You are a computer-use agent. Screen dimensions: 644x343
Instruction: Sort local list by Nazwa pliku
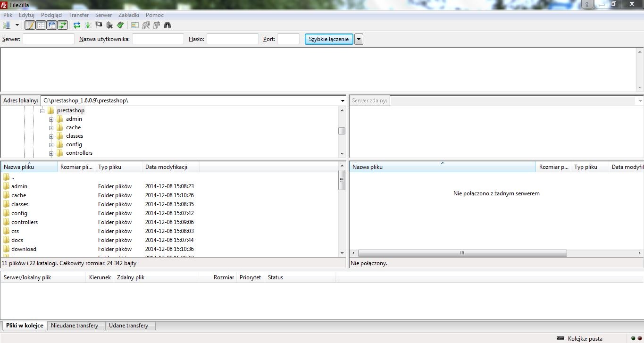point(29,167)
